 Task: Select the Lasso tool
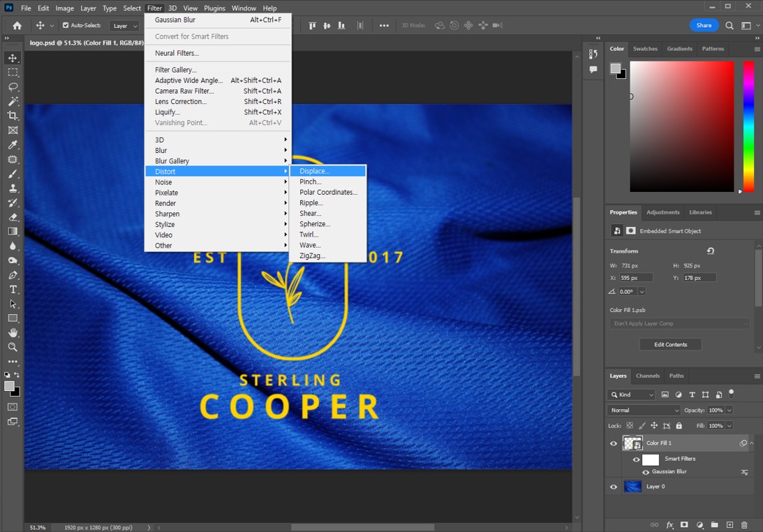13,87
